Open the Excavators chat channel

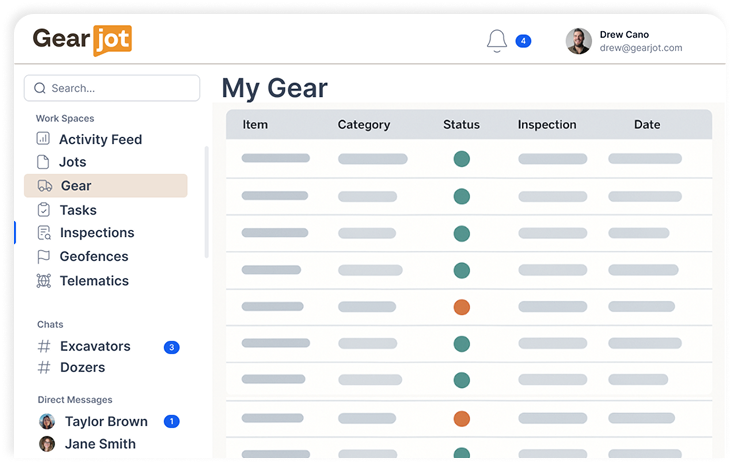pos(95,346)
